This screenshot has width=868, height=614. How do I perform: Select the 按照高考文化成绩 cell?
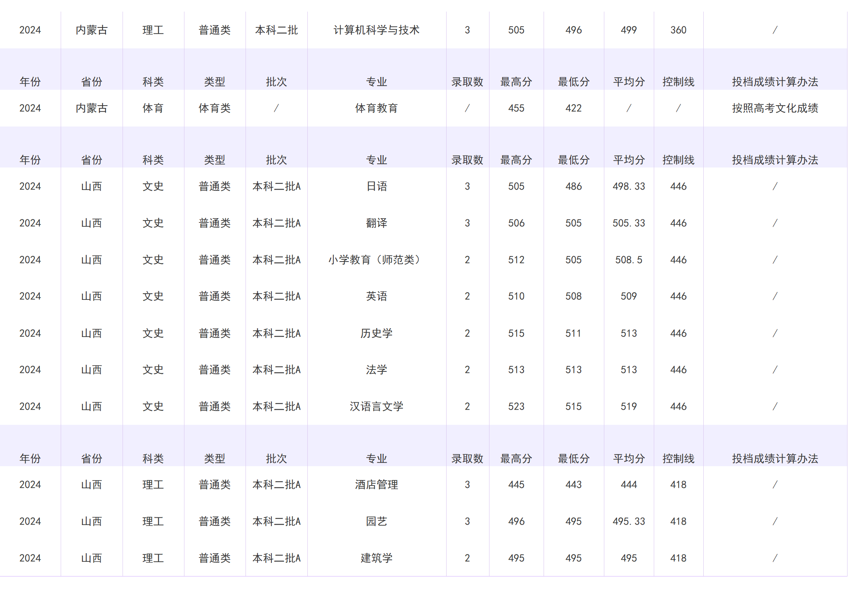775,108
